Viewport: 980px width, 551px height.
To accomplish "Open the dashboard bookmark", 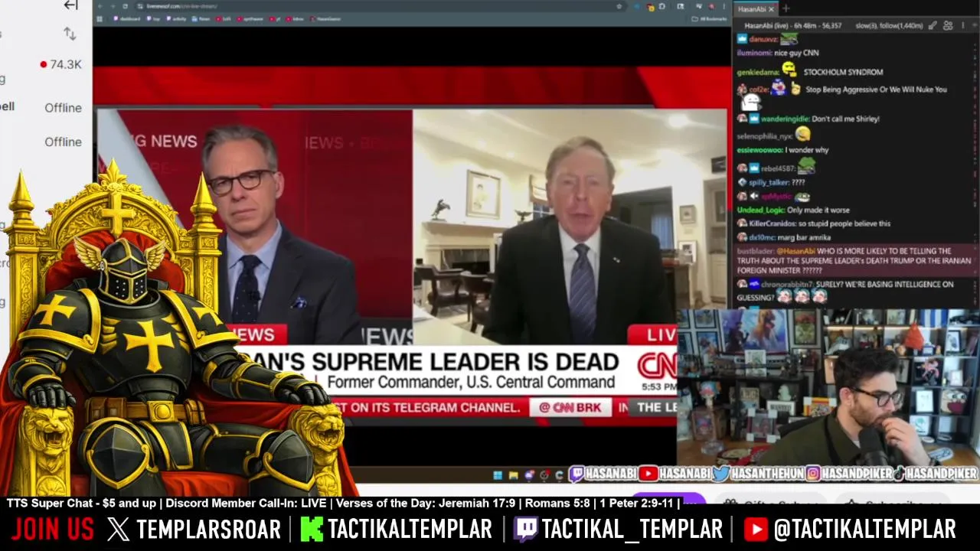I will [127, 18].
